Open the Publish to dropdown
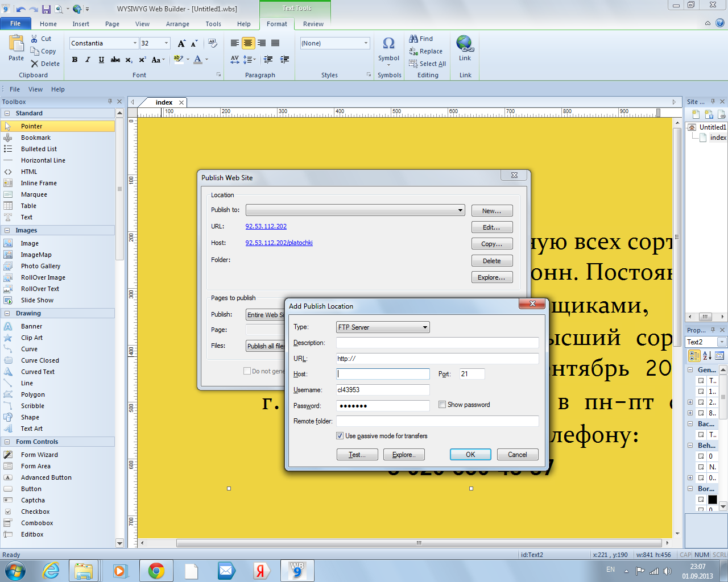 point(355,210)
